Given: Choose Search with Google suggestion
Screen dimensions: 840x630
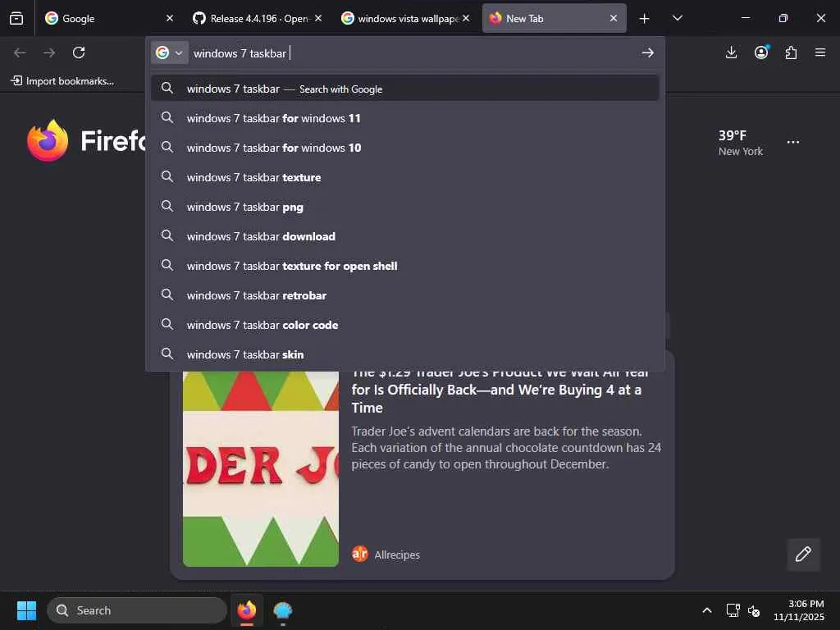Looking at the screenshot, I should (405, 89).
